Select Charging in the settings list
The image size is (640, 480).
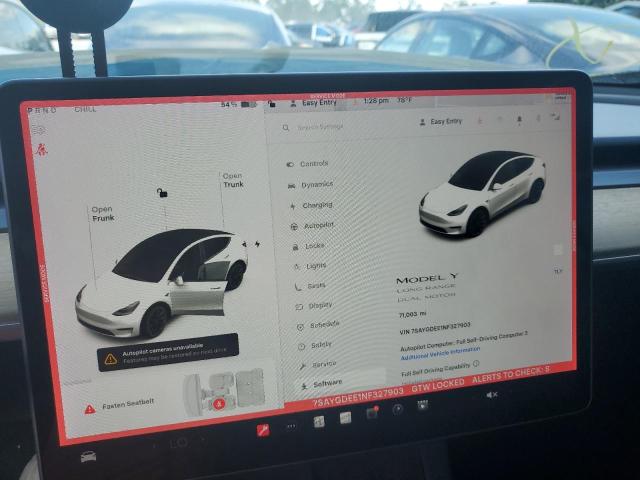312,205
